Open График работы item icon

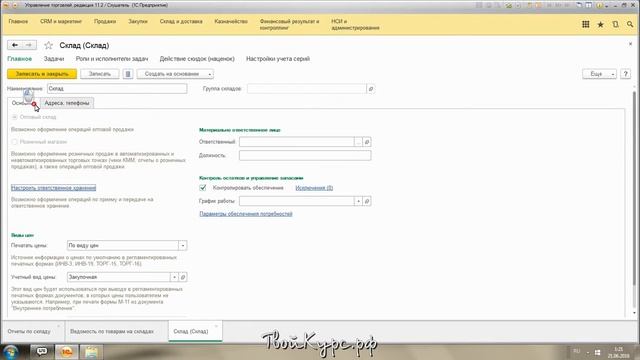[x=367, y=201]
